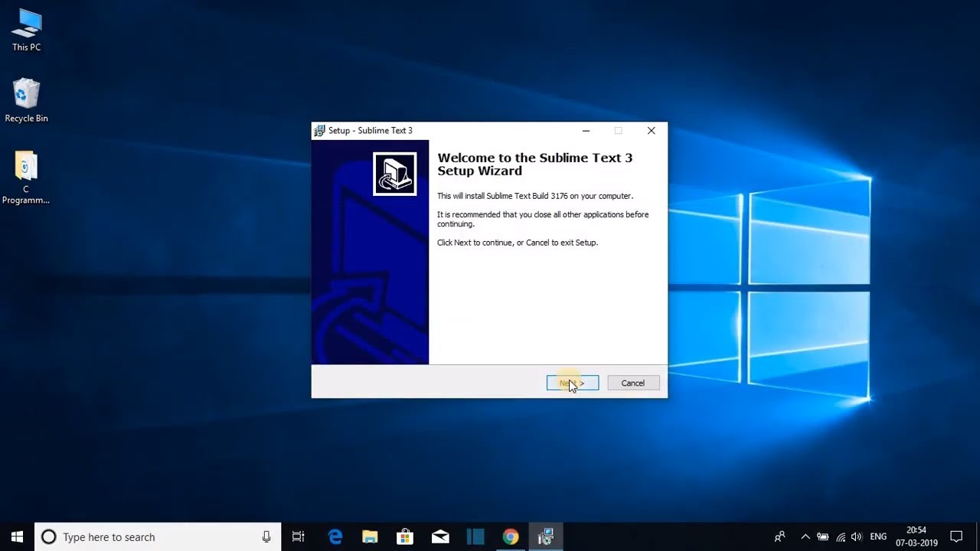980x551 pixels.
Task: Open File Explorer from the taskbar
Action: point(370,537)
